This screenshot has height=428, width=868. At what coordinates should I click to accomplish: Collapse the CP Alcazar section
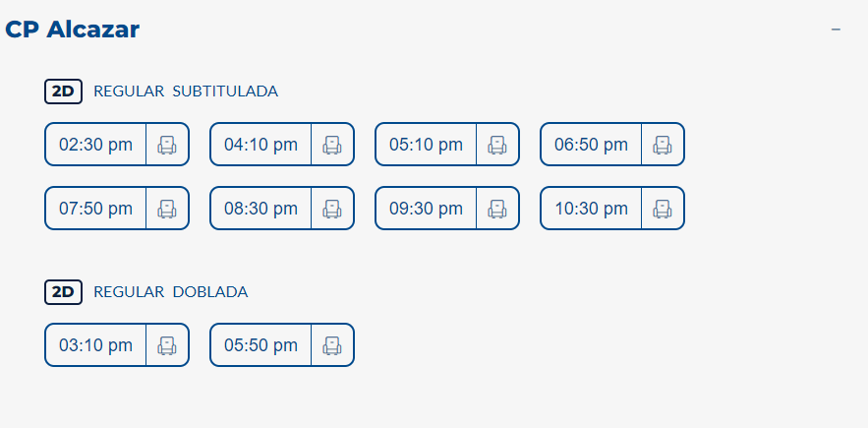pyautogui.click(x=836, y=30)
